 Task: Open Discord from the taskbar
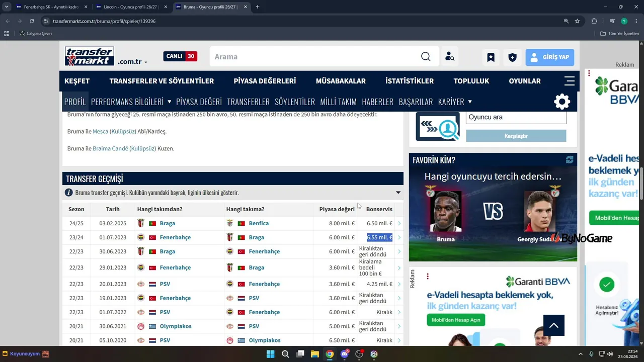pos(345,354)
